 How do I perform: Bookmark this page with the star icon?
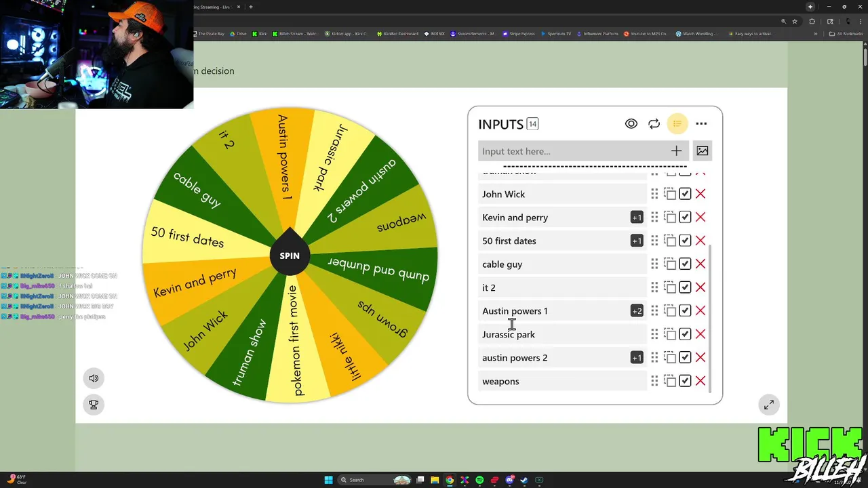tap(795, 21)
